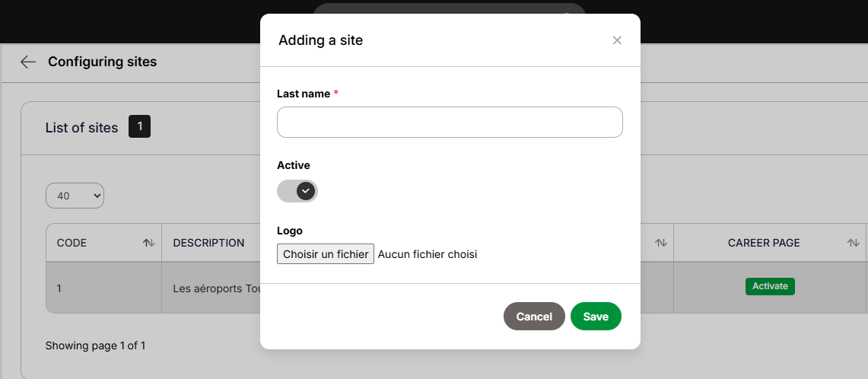Click the Last name input field
868x379 pixels.
[x=450, y=122]
